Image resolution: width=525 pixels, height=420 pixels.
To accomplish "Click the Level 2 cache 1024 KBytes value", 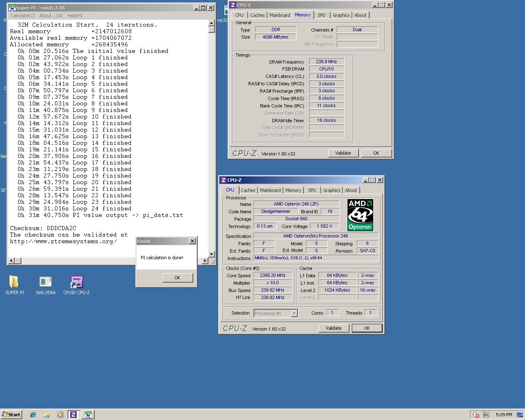I will [337, 290].
